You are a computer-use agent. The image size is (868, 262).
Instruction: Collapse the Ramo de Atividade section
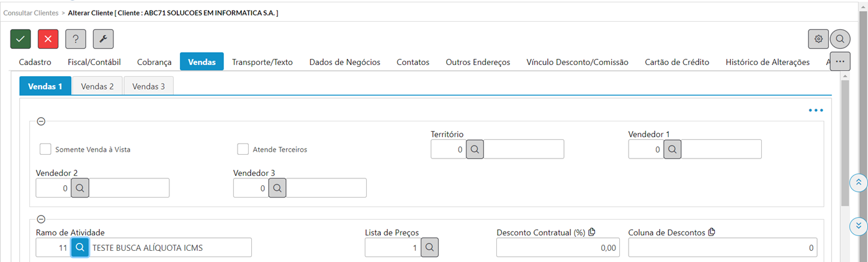42,219
